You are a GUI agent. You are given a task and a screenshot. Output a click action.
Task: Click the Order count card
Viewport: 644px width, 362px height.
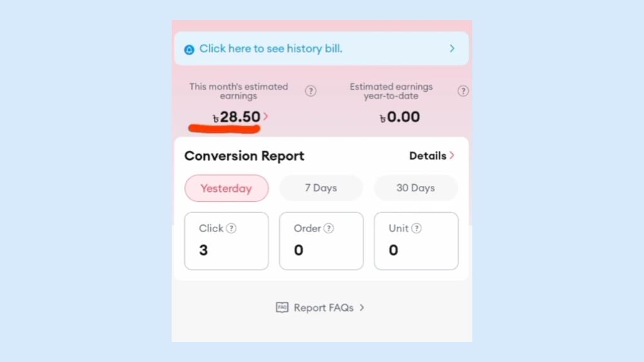tap(321, 241)
